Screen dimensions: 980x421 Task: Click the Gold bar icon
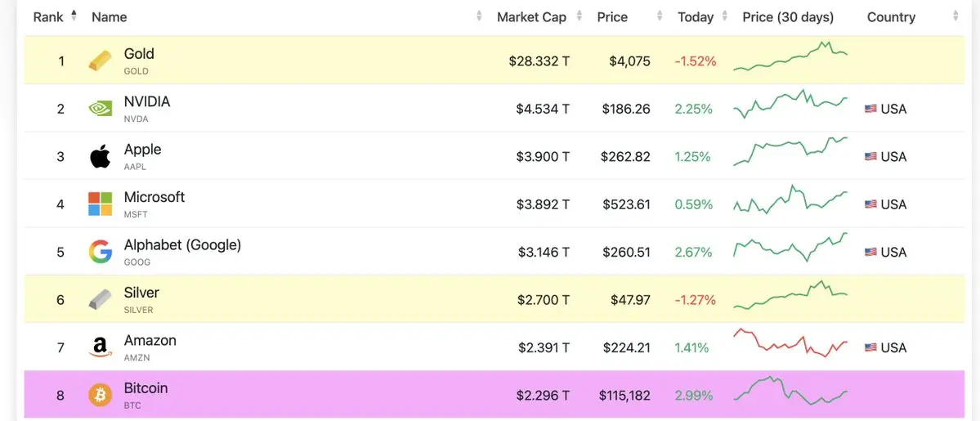(x=100, y=60)
